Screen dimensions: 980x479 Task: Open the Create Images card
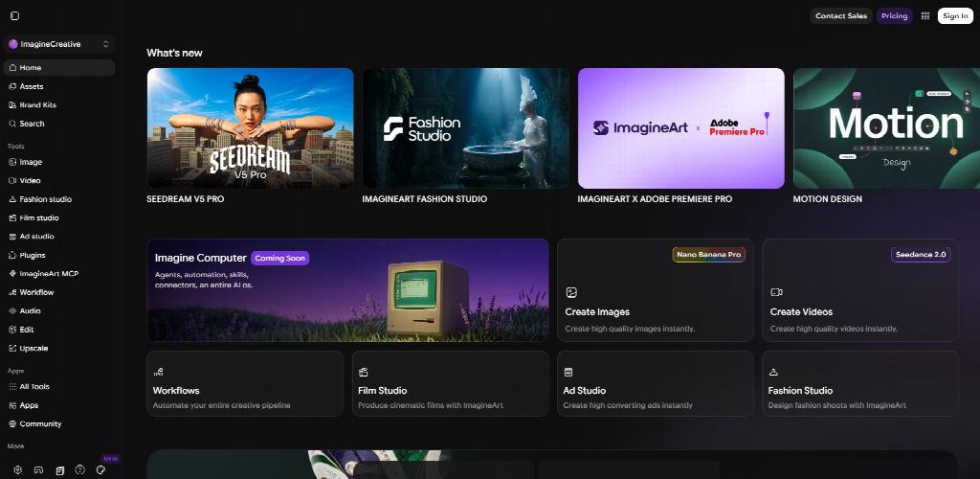(x=655, y=290)
